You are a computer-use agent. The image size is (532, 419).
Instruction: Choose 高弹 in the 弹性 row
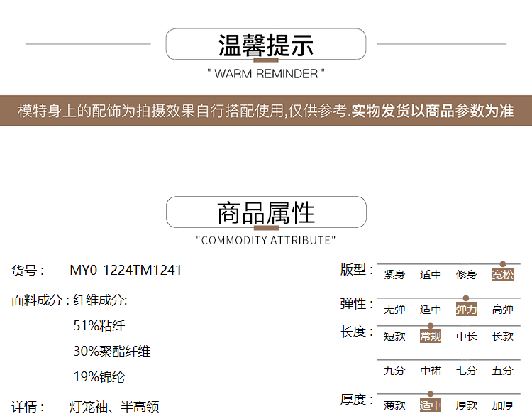(503, 310)
